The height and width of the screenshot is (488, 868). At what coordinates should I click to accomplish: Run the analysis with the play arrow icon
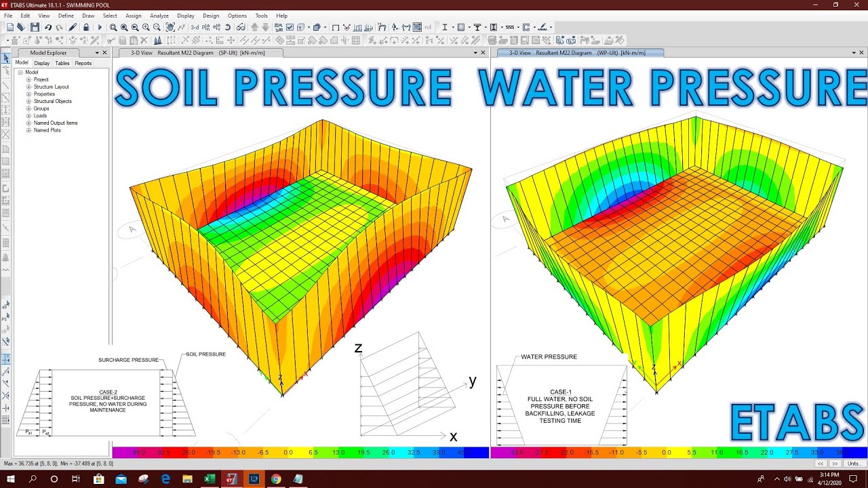click(x=100, y=27)
